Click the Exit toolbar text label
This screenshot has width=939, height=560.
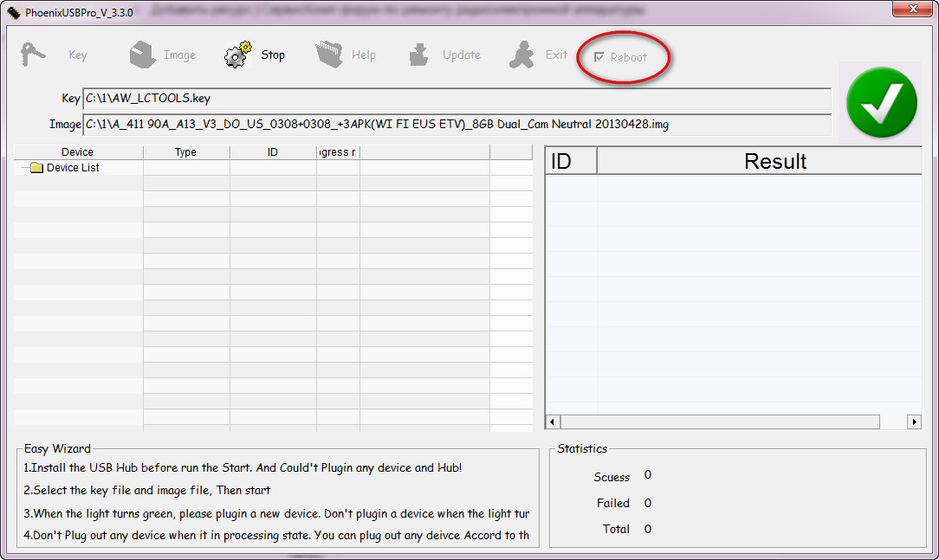(x=556, y=55)
